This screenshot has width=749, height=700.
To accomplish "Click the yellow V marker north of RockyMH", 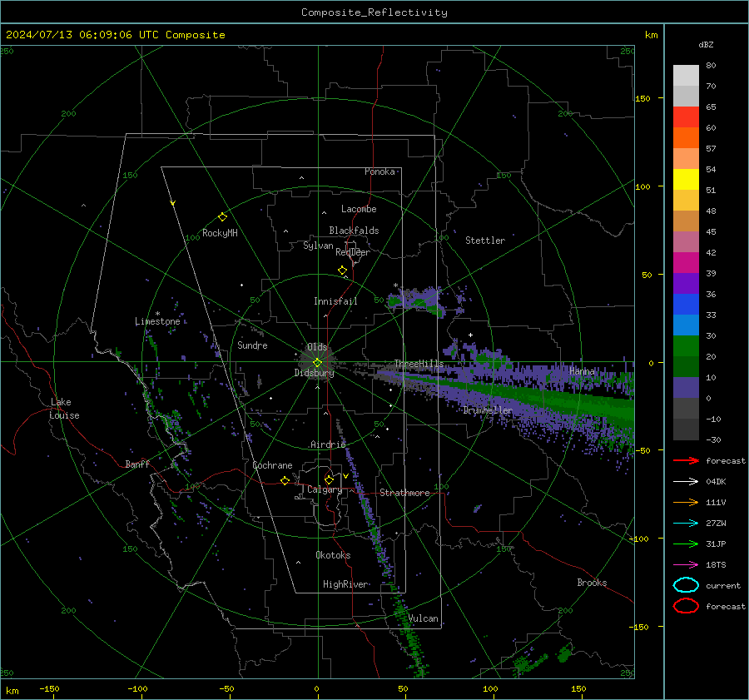I will point(173,203).
